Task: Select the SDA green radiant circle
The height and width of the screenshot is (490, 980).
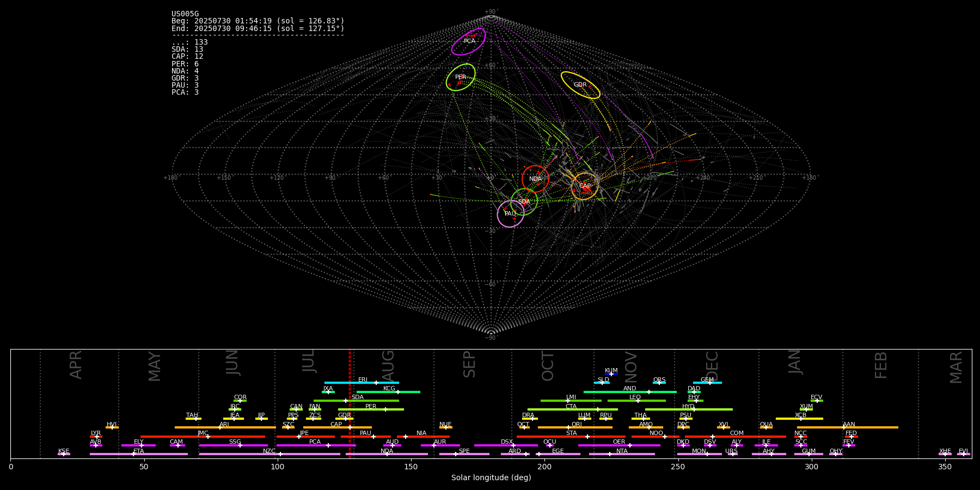Action: point(524,202)
